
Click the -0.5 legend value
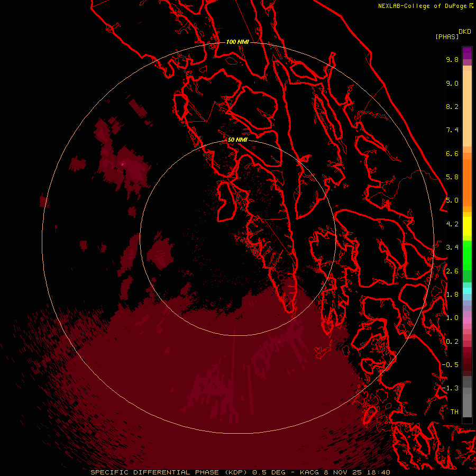coord(450,365)
